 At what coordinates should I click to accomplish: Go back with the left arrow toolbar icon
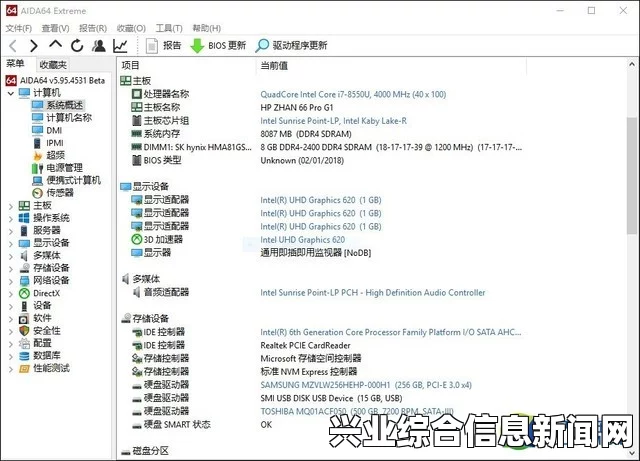click(13, 46)
